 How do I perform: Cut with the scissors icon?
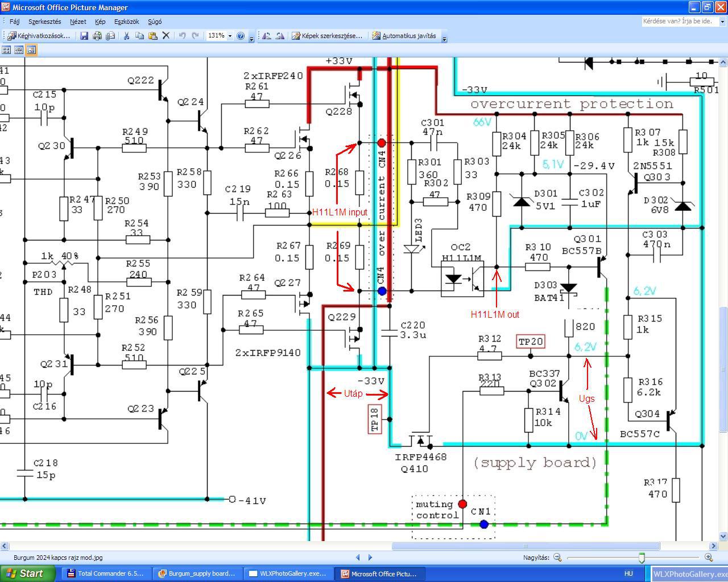point(126,36)
